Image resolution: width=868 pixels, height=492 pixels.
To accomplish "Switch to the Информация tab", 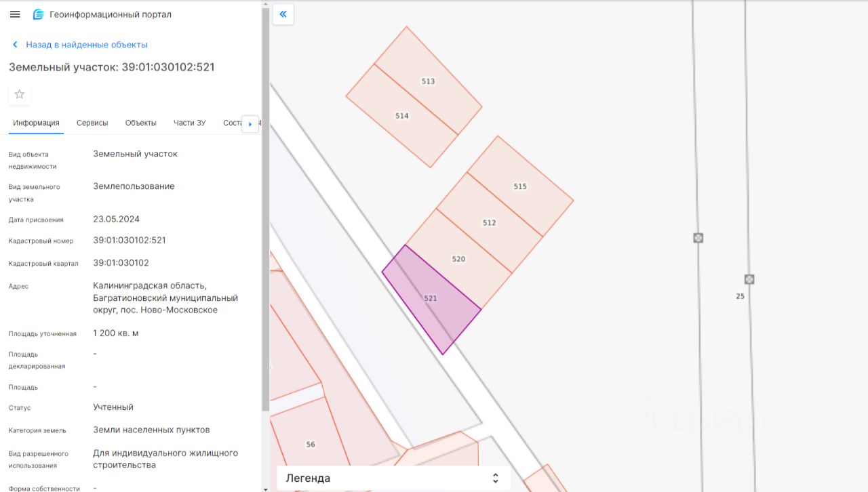I will 36,123.
